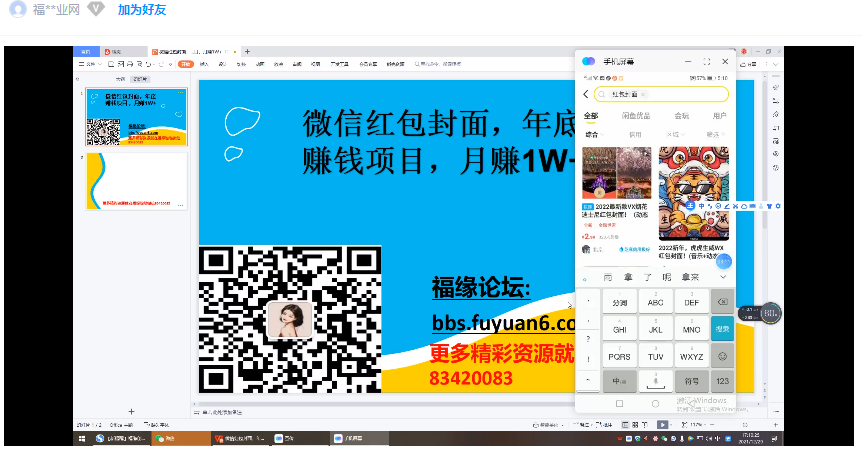Click the phone search field
Screen dimensions: 862x465
tap(661, 95)
